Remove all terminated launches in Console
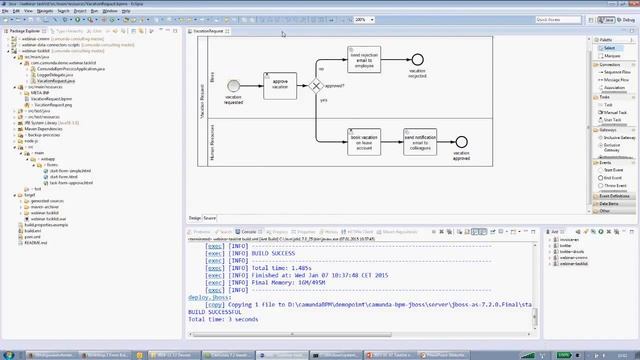Image resolution: width=640 pixels, height=360 pixels. click(x=449, y=232)
